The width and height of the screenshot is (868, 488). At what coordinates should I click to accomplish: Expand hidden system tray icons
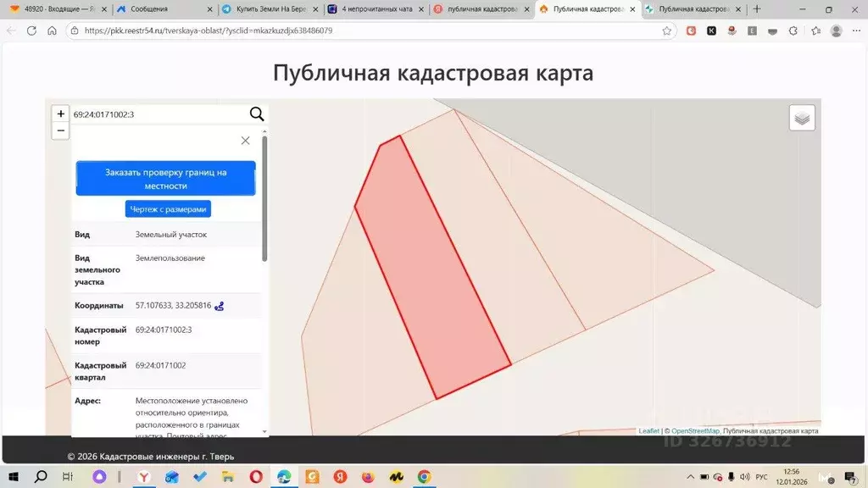(x=691, y=477)
